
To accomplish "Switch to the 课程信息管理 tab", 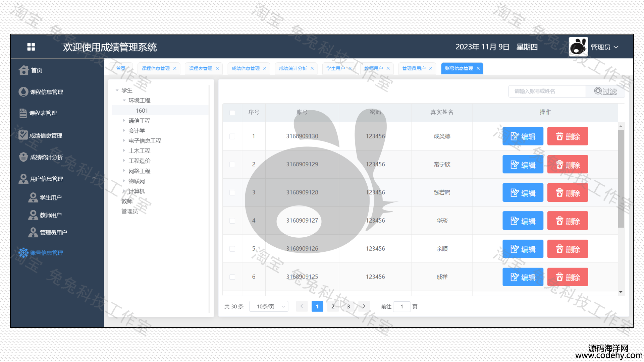I will tap(156, 68).
